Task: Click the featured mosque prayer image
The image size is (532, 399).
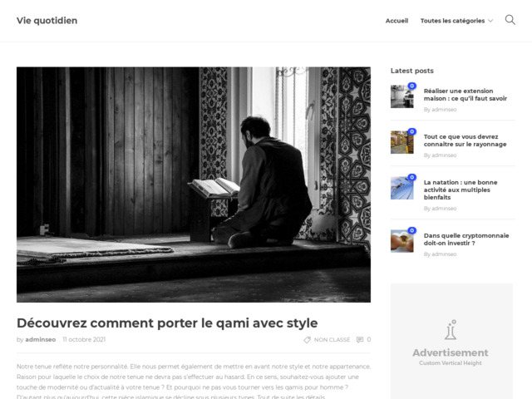Action: [x=194, y=185]
